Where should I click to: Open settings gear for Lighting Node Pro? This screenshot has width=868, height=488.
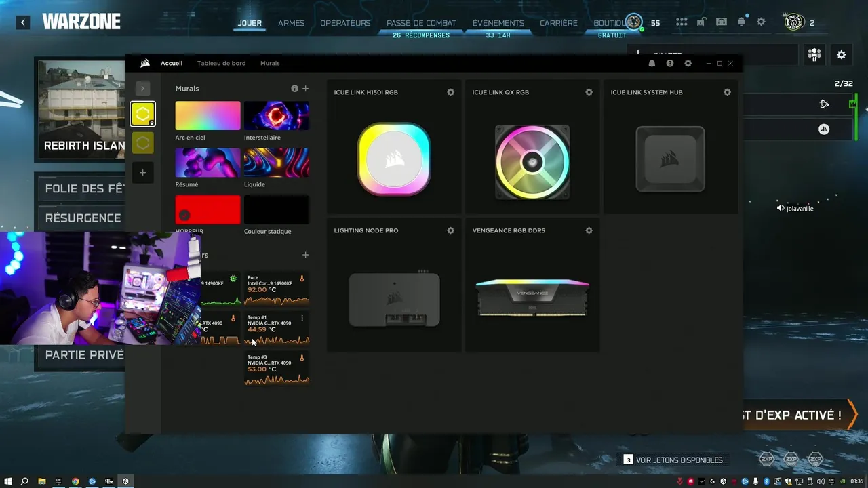point(450,230)
